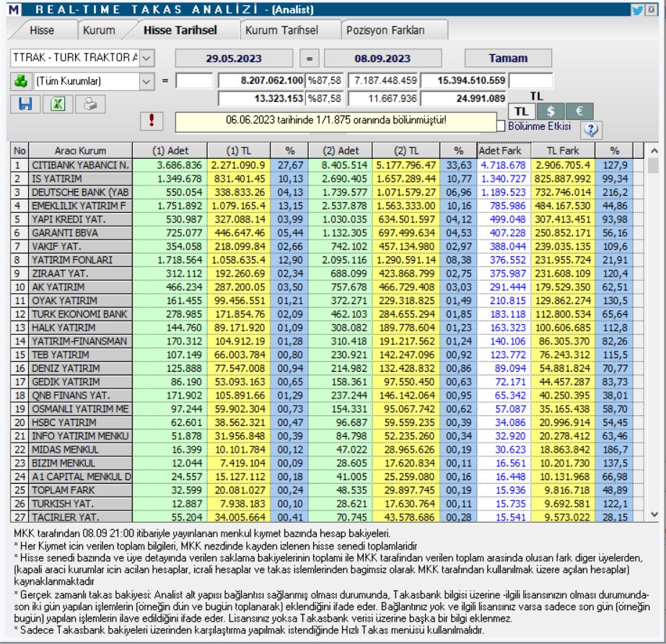
Task: Click the green institutions group icon
Action: tap(21, 81)
